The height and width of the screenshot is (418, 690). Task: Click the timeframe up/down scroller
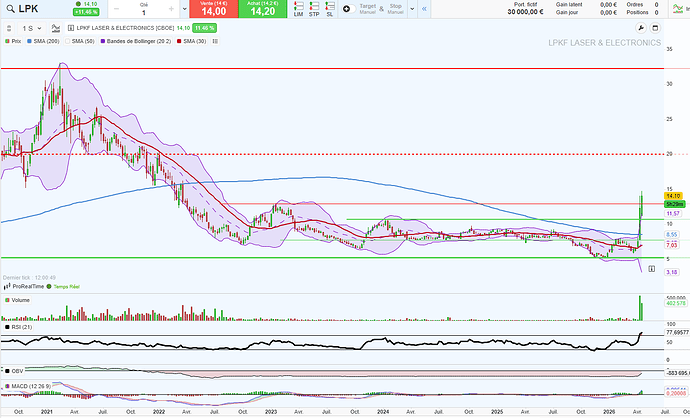[x=9, y=28]
